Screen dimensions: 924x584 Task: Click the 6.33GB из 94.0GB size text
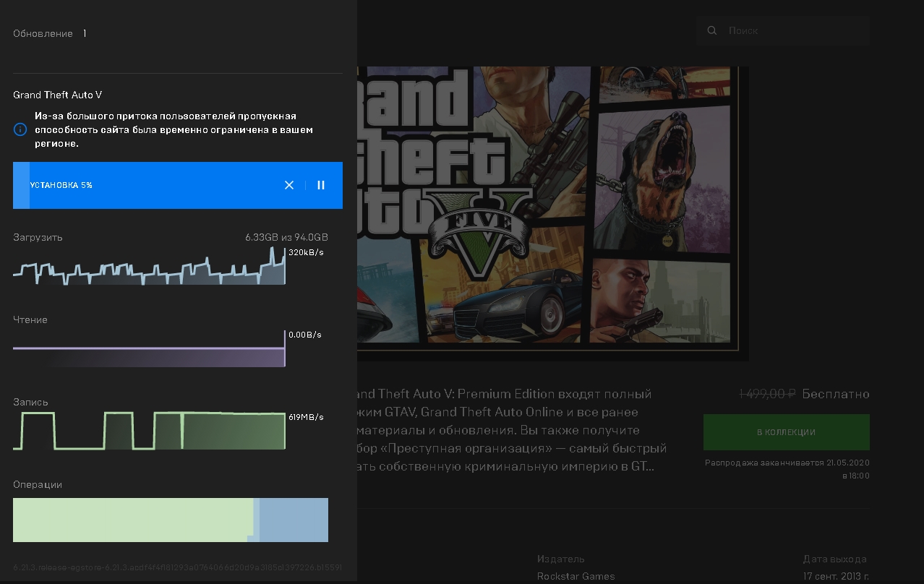(286, 237)
